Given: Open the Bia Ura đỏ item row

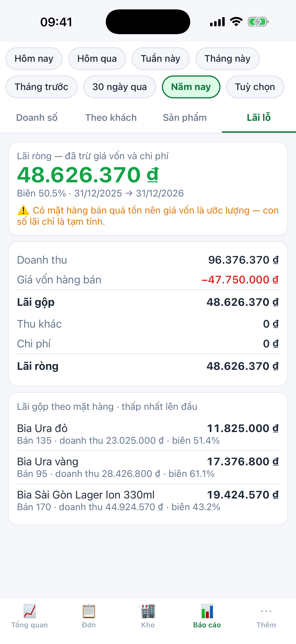Looking at the screenshot, I should [x=148, y=434].
